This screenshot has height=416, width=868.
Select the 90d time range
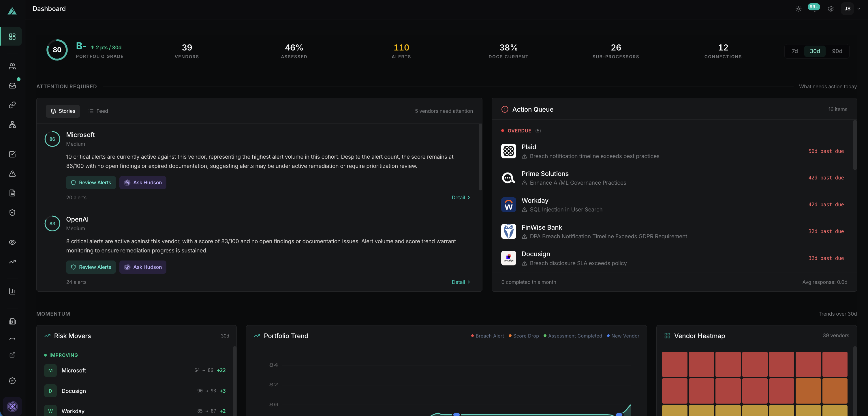click(x=837, y=51)
